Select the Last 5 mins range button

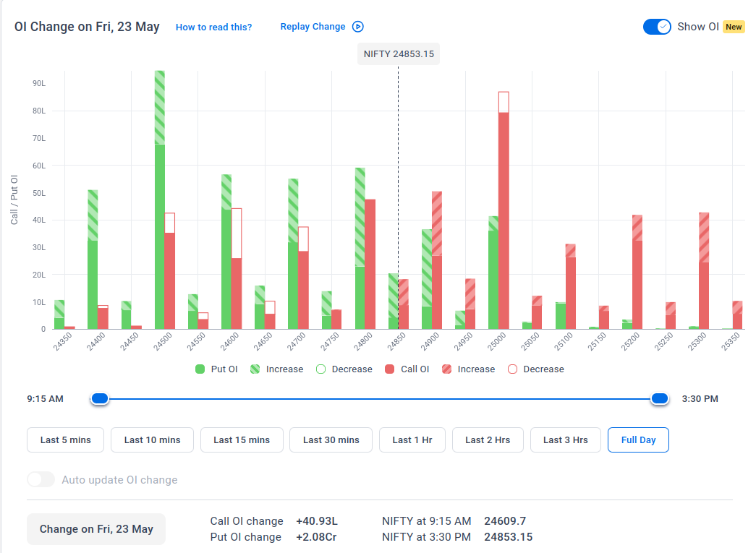point(66,440)
